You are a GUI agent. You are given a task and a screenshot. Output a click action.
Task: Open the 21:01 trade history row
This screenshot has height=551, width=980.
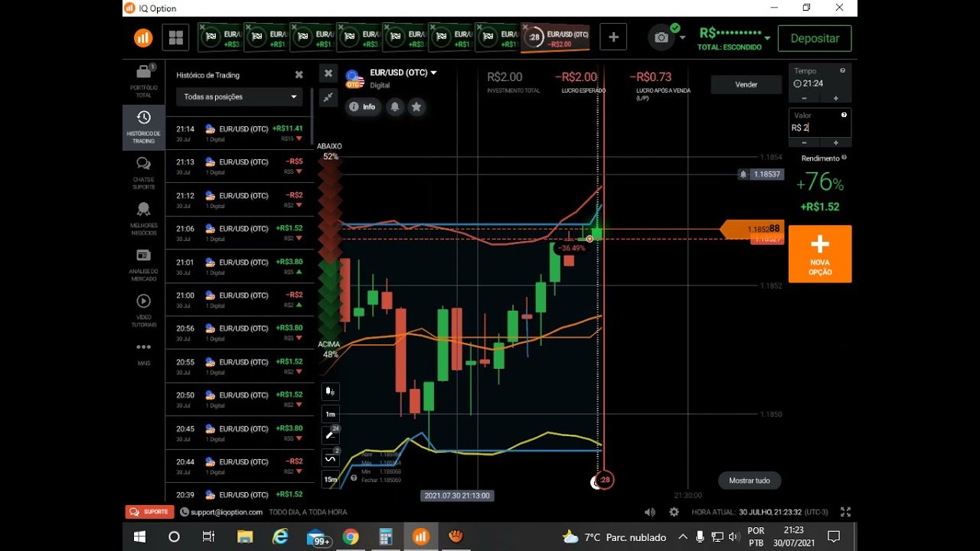click(x=240, y=266)
